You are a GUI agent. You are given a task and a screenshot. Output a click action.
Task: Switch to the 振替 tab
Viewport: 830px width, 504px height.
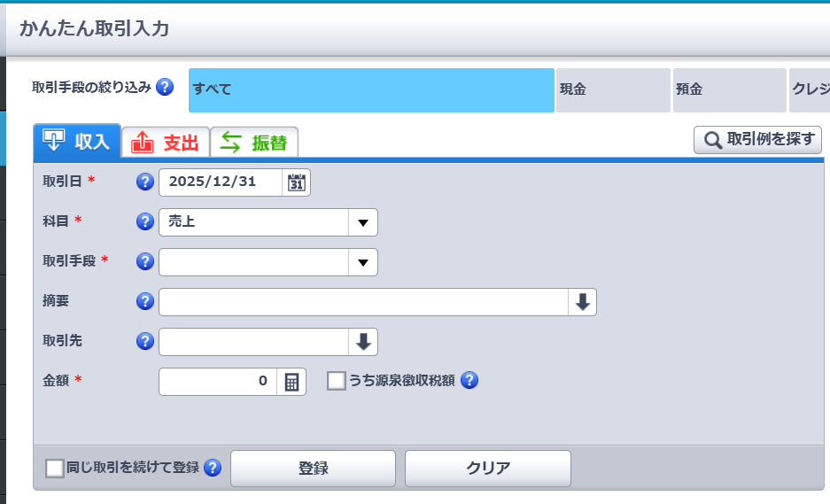[x=254, y=142]
